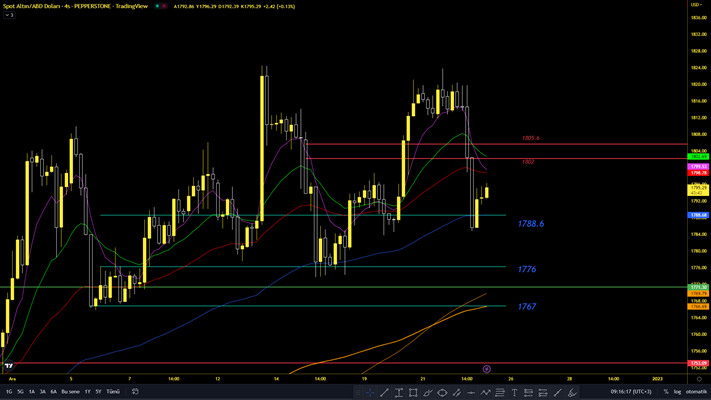Open the USD currency dropdown

click(696, 5)
